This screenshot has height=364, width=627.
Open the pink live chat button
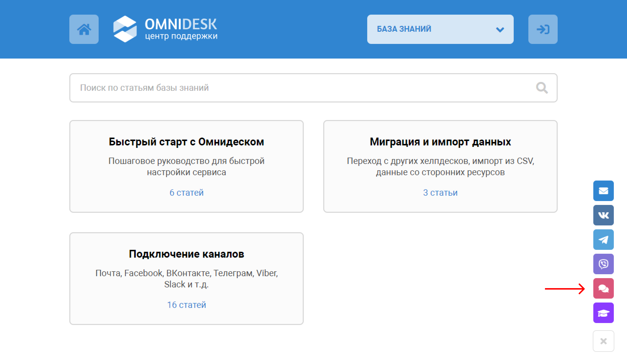coord(603,288)
